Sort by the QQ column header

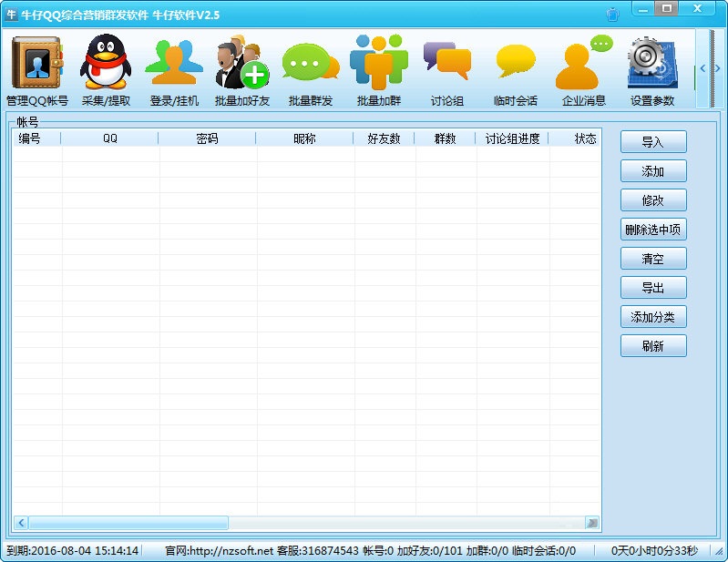click(x=109, y=138)
